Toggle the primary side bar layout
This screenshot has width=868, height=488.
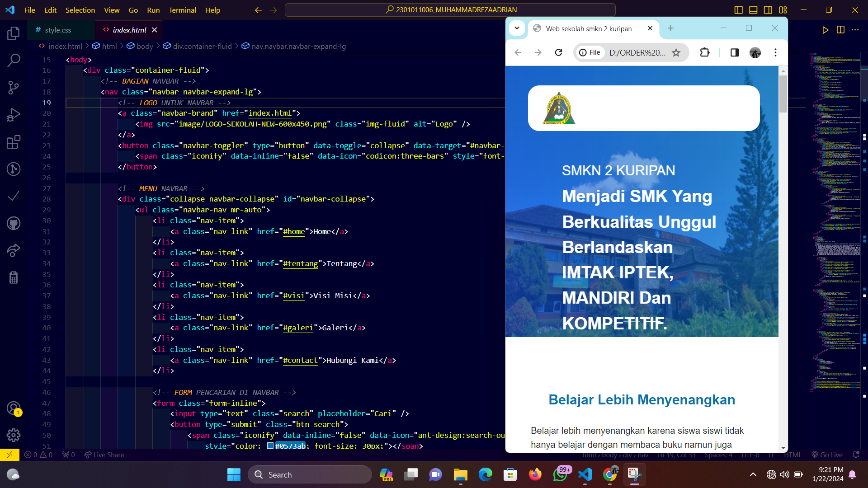click(739, 10)
